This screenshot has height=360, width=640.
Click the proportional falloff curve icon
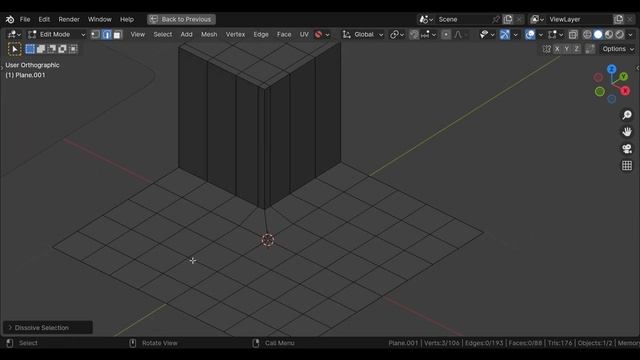pyautogui.click(x=458, y=35)
